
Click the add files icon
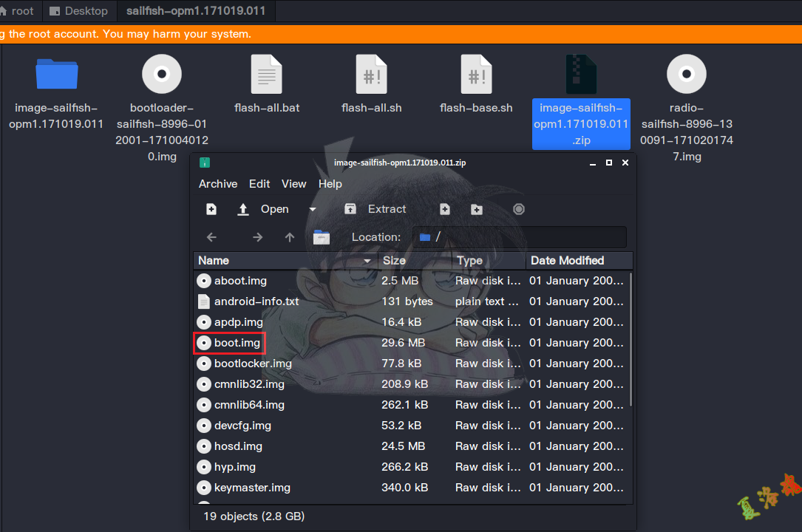445,209
